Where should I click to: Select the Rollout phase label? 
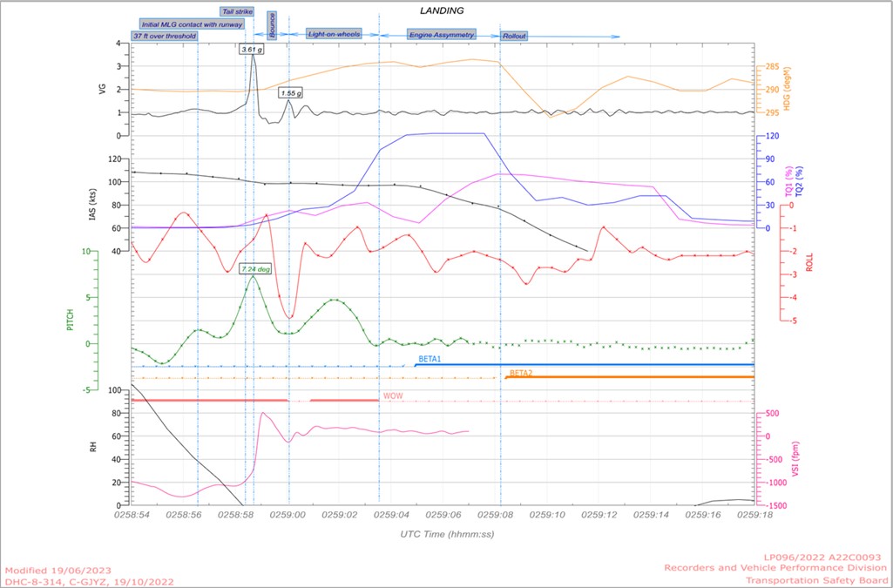(x=513, y=37)
